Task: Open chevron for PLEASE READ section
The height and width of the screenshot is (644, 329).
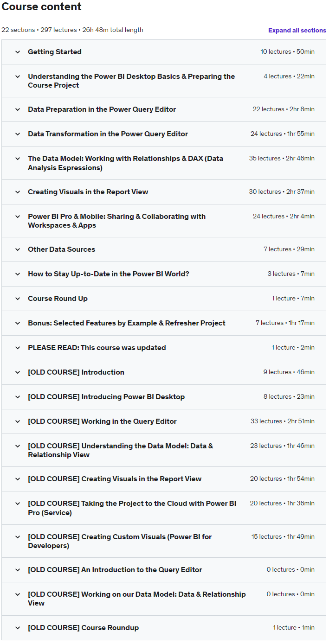Action: click(18, 348)
